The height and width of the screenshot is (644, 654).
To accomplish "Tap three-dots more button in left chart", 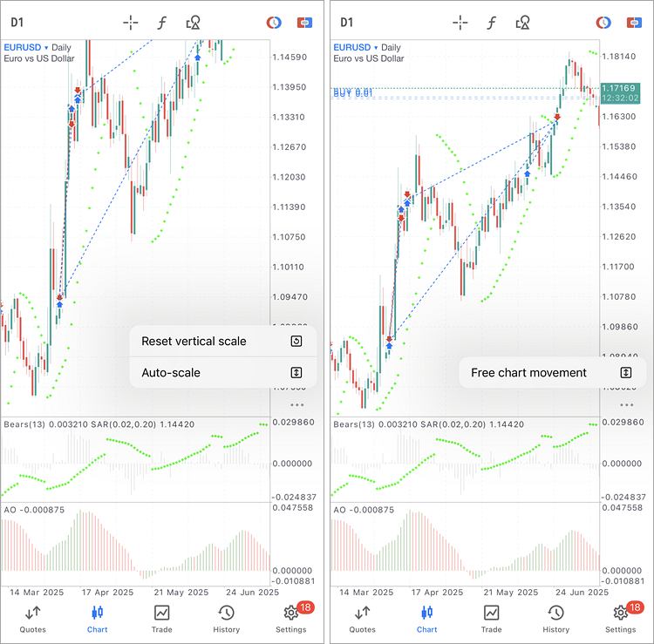I will click(x=297, y=405).
